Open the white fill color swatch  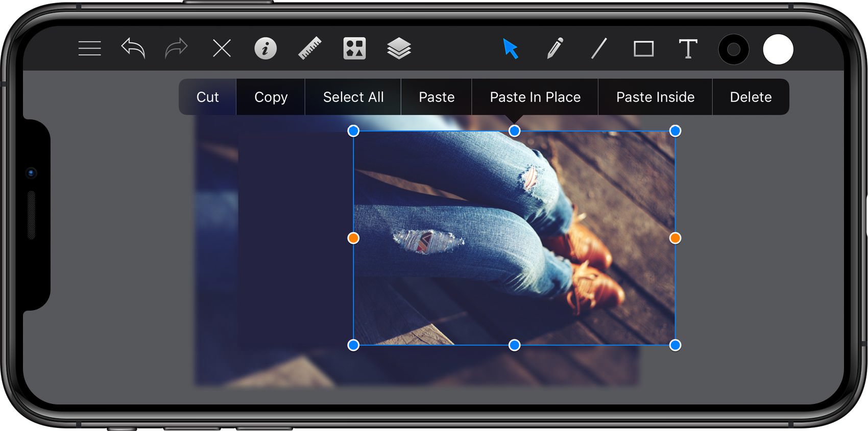pyautogui.click(x=778, y=49)
